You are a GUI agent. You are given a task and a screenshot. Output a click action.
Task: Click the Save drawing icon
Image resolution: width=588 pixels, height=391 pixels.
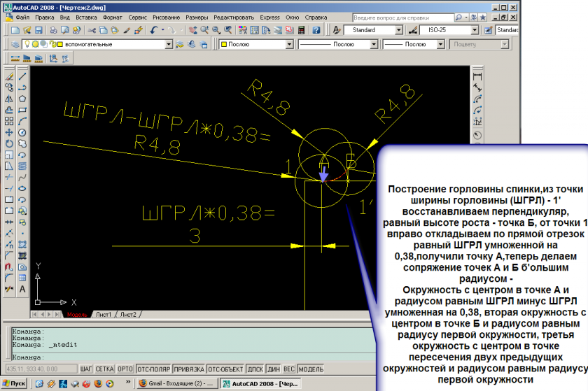click(39, 31)
